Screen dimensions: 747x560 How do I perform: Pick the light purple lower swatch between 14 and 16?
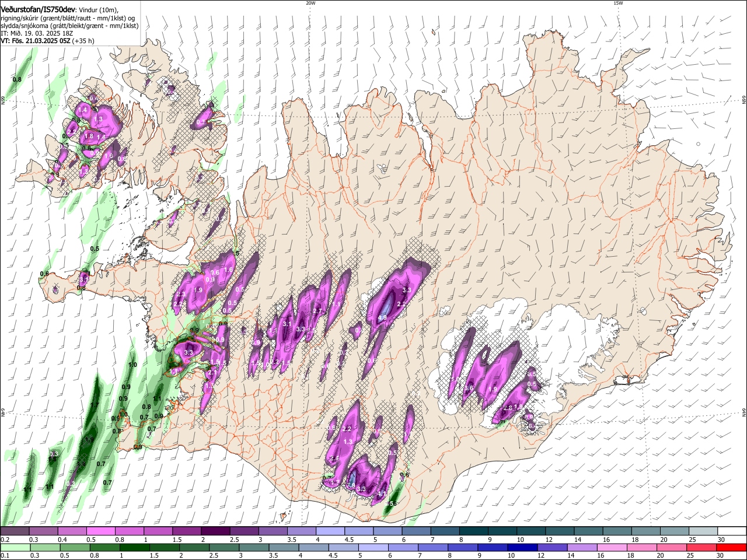[x=582, y=547]
